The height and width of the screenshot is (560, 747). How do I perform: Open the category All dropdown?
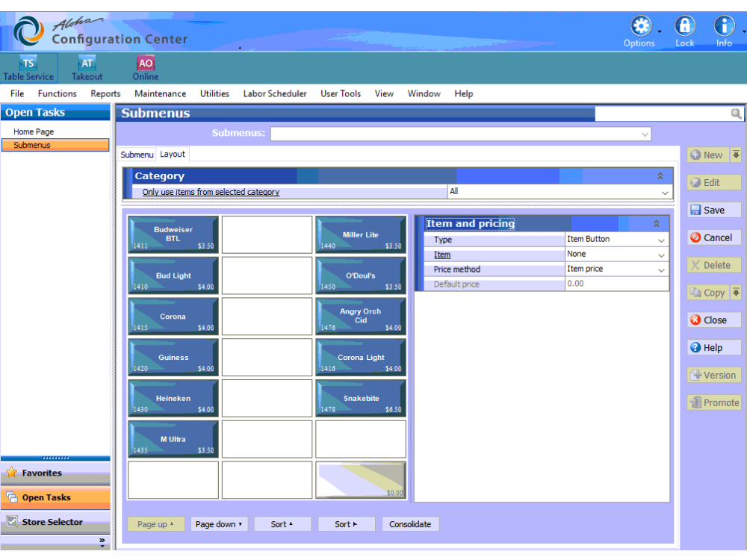pyautogui.click(x=664, y=193)
